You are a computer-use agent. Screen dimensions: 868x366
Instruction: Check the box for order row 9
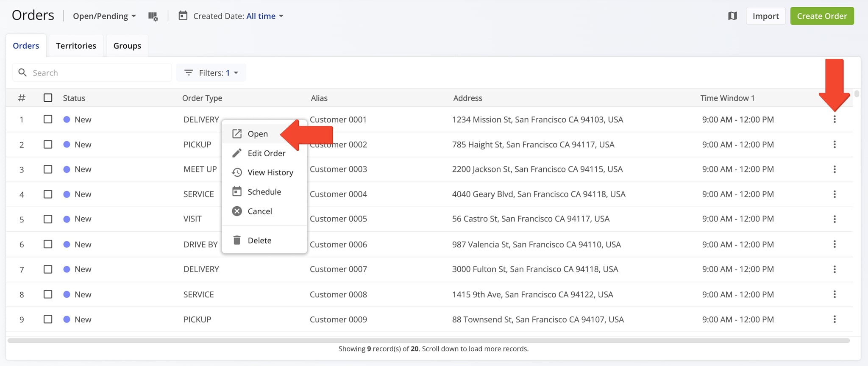pyautogui.click(x=48, y=319)
